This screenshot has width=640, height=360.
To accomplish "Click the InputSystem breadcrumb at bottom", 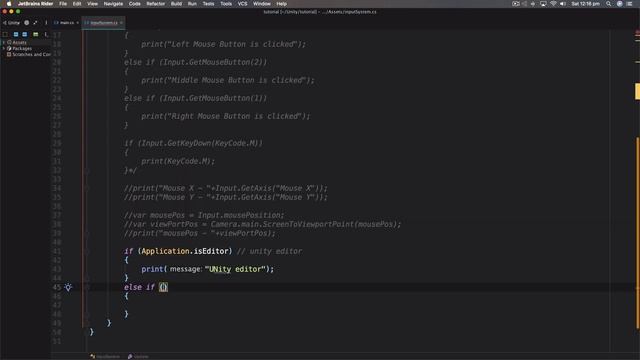I will tap(106, 356).
